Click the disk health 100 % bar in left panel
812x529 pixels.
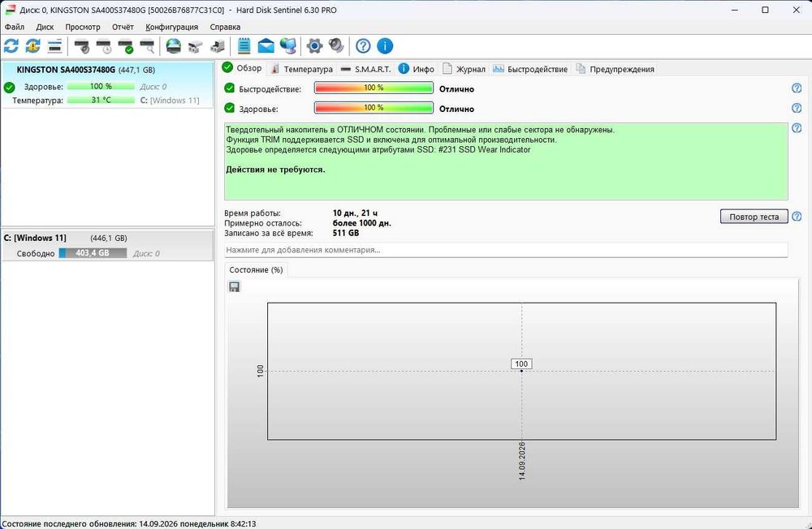click(101, 87)
